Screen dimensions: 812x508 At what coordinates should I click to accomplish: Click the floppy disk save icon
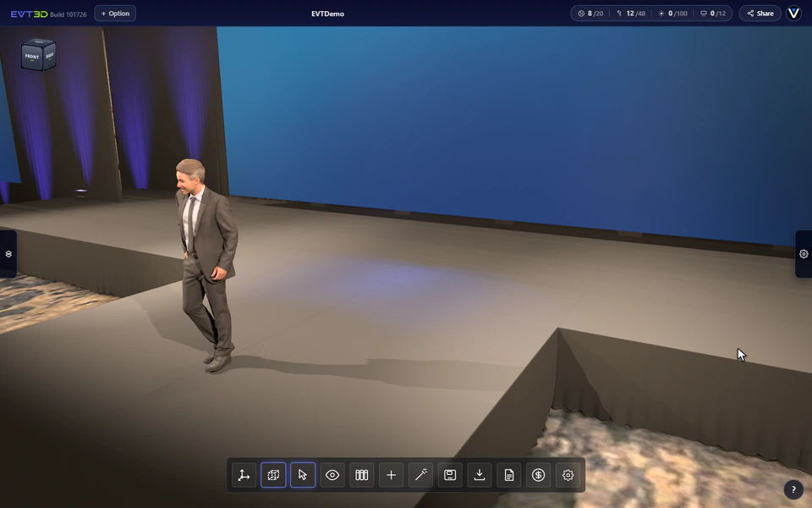coord(450,475)
